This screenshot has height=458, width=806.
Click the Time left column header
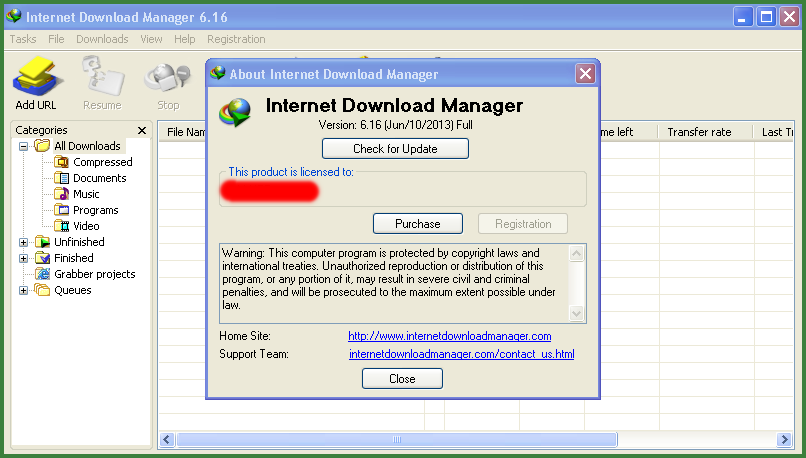pos(628,132)
